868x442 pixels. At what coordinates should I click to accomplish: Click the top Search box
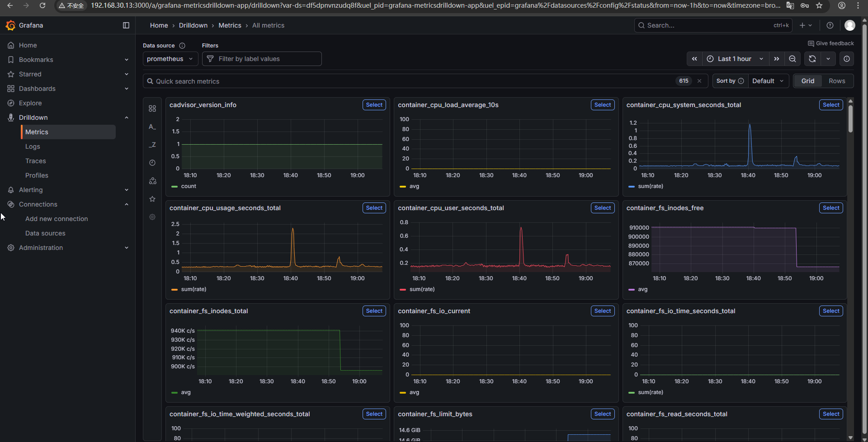(x=713, y=25)
